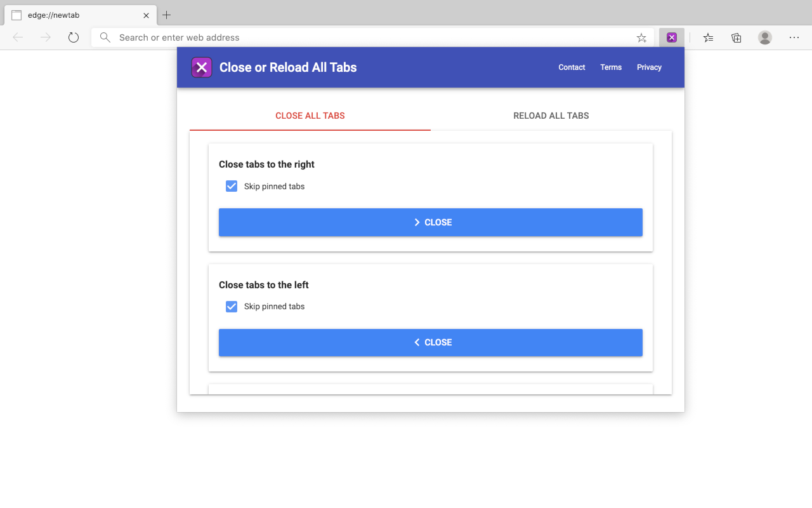Switch to the Reload All Tabs tab
This screenshot has width=812, height=508.
point(551,116)
